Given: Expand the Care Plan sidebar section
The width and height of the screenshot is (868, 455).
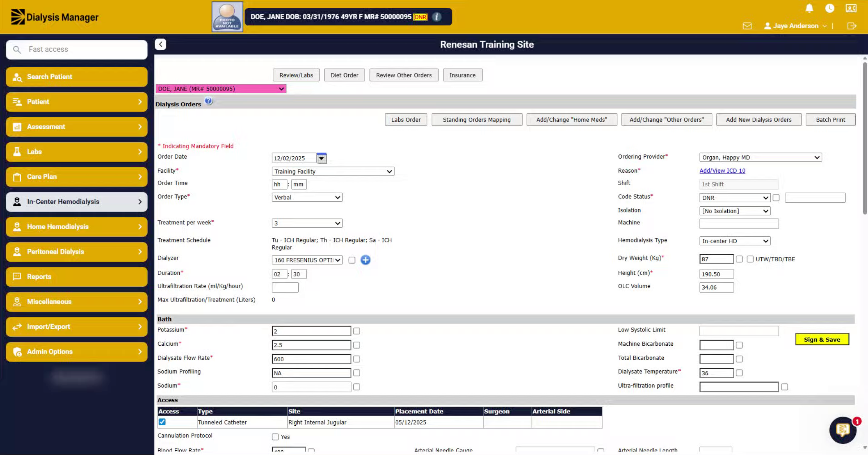Looking at the screenshot, I should click(77, 177).
